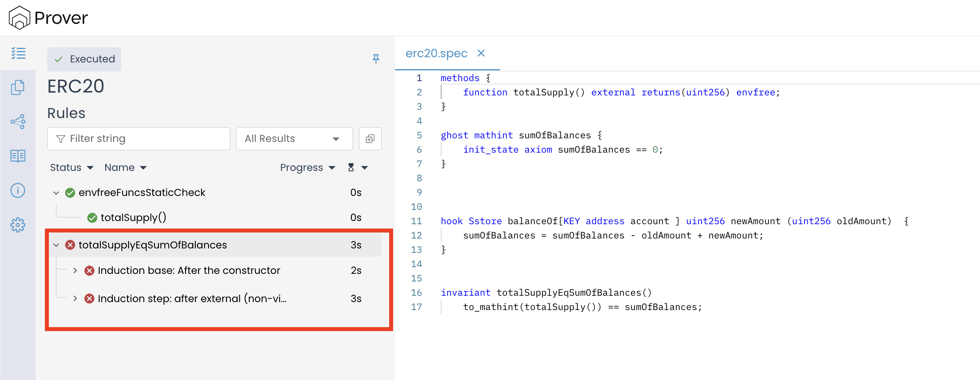
Task: Click the info circle sidebar icon
Action: coord(18,190)
